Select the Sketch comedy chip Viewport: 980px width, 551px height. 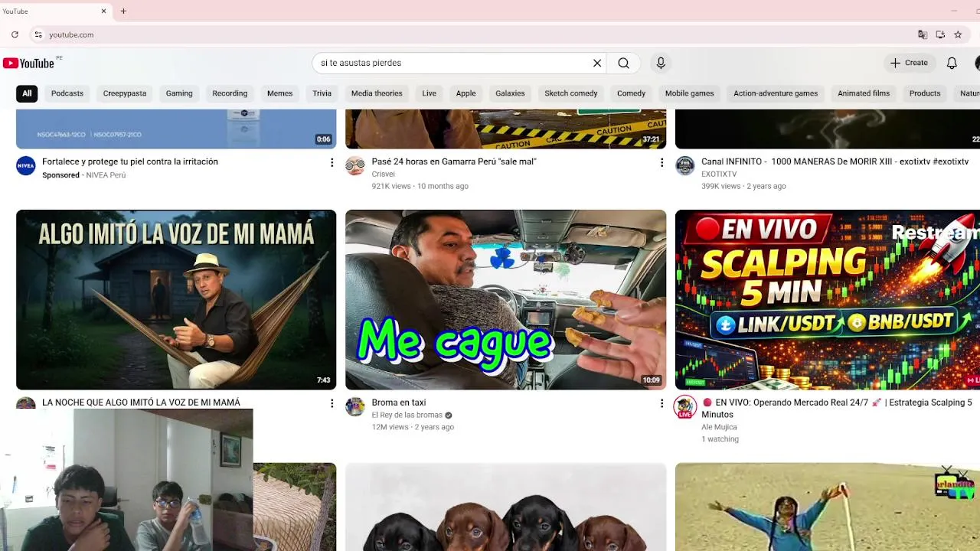pyautogui.click(x=571, y=93)
